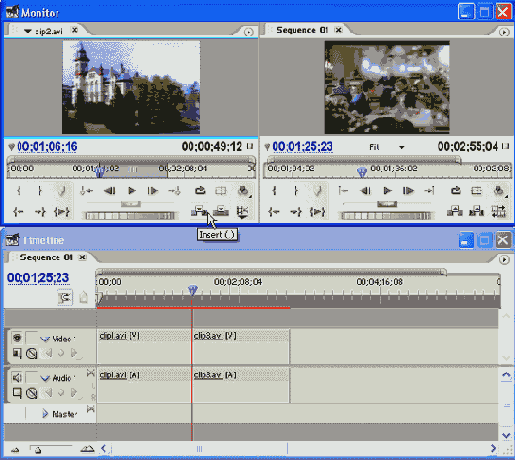Open the Program monitor panel menu arrow
Image resolution: width=515 pixels, height=460 pixels.
pos(504,32)
